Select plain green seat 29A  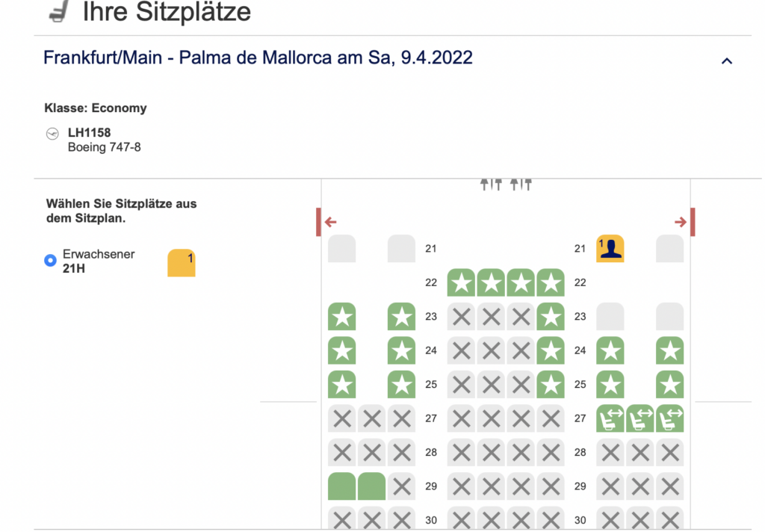(x=342, y=486)
